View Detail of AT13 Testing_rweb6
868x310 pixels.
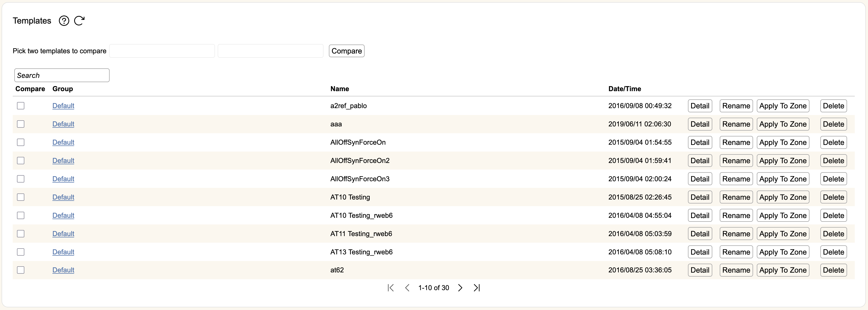(700, 252)
